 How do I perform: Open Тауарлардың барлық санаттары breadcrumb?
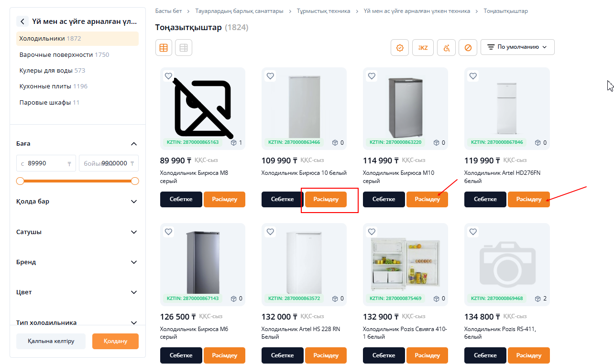pyautogui.click(x=239, y=11)
